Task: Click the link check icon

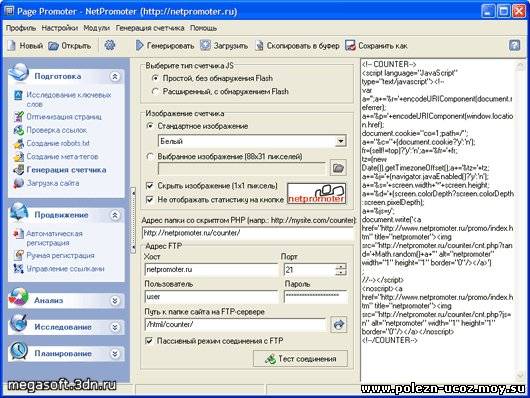Action: 18,130
